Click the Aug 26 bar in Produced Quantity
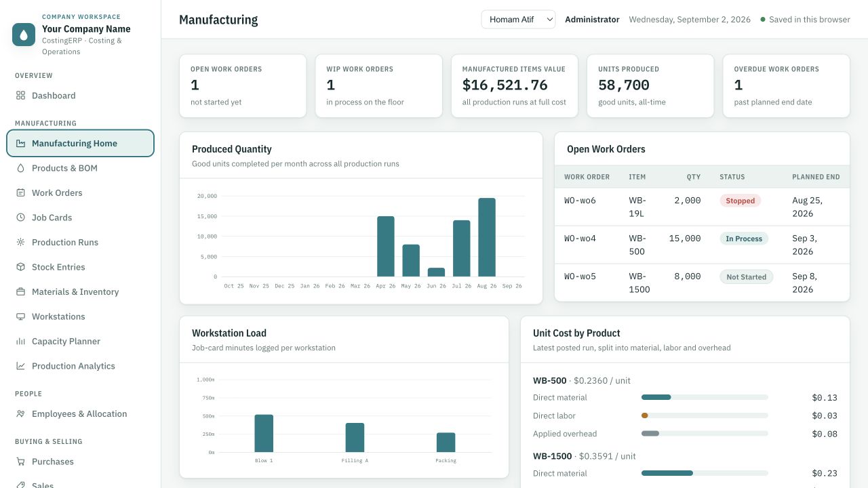Viewport: 868px width, 488px height. pyautogui.click(x=487, y=237)
